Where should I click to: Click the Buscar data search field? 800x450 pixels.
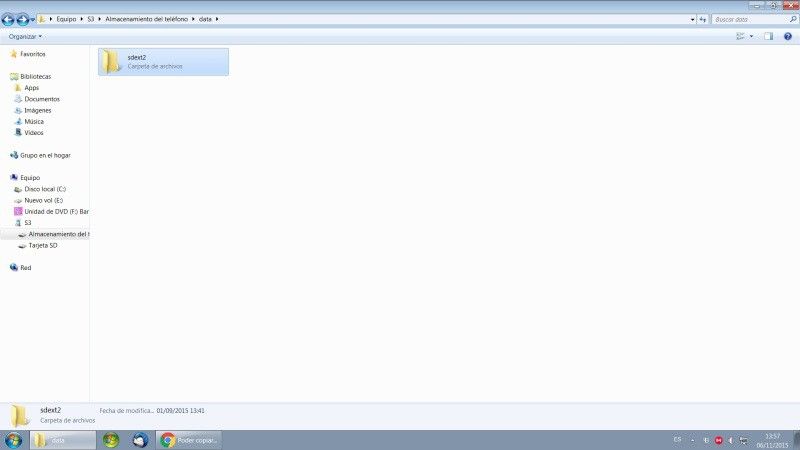point(750,19)
